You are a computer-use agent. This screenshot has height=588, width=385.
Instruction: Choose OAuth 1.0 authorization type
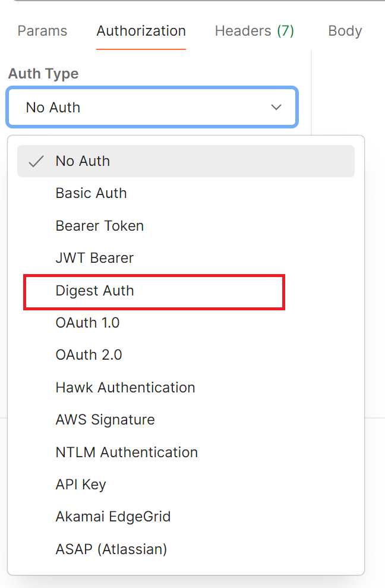tap(87, 323)
